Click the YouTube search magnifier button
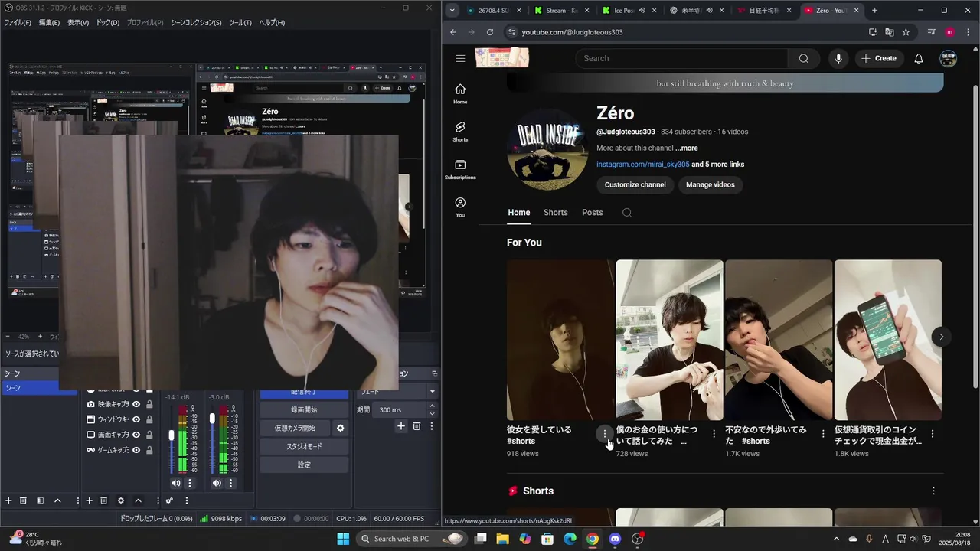This screenshot has height=551, width=980. [803, 58]
